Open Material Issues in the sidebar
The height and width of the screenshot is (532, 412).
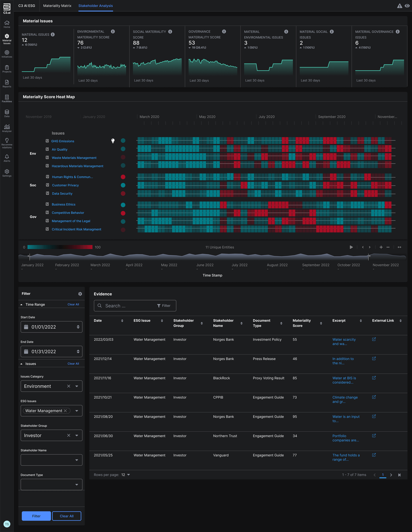click(7, 39)
